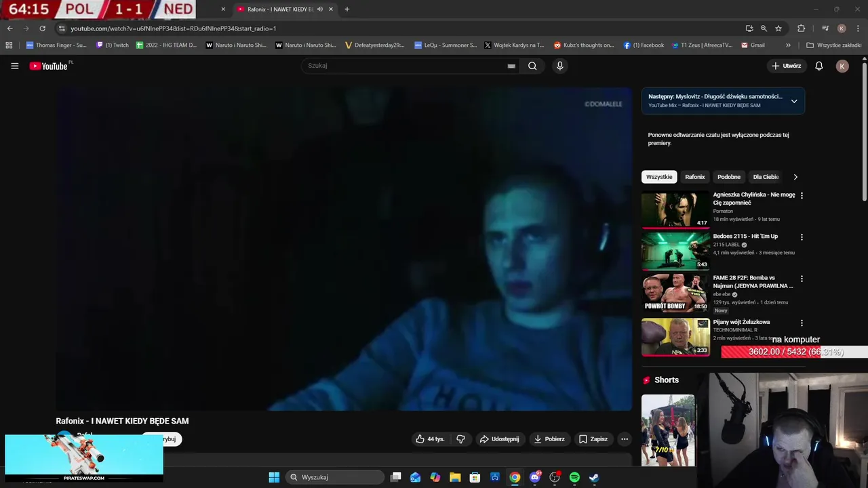Show more filter chips with right arrow
Viewport: 868px width, 488px height.
pos(795,177)
